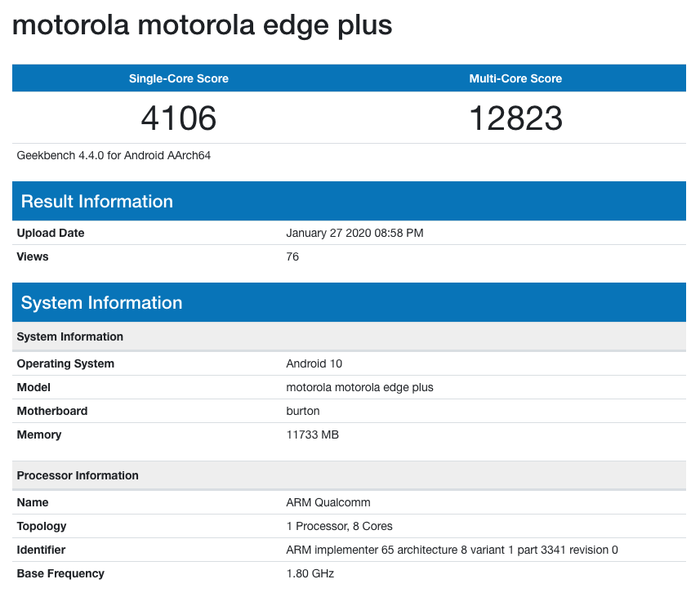The image size is (700, 597).
Task: Click the Processor Information subheader
Action: point(349,475)
